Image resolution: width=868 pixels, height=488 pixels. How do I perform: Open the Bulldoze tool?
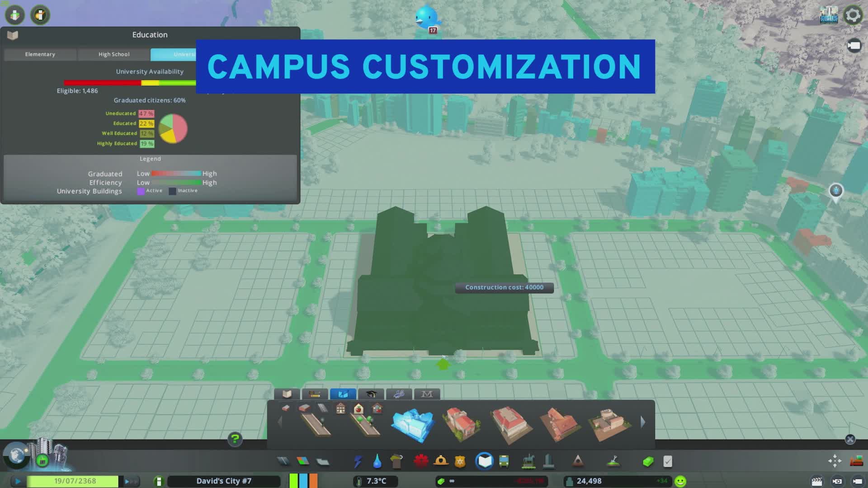(856, 461)
